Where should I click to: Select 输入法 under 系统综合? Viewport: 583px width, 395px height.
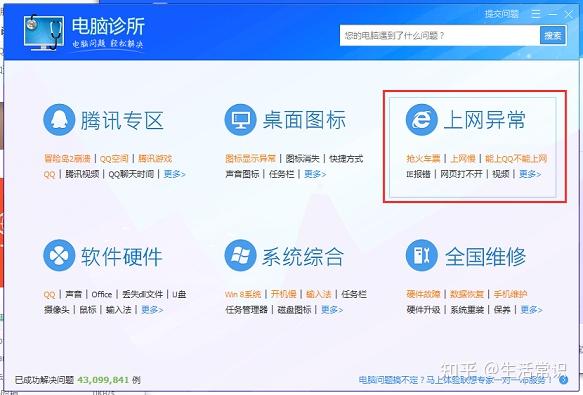tap(319, 294)
